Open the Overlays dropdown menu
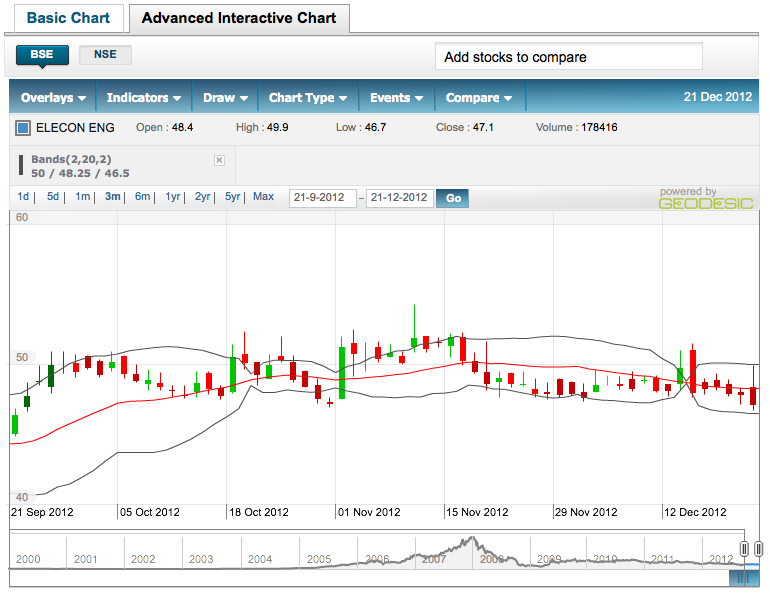The image size is (770, 596). pyautogui.click(x=53, y=98)
